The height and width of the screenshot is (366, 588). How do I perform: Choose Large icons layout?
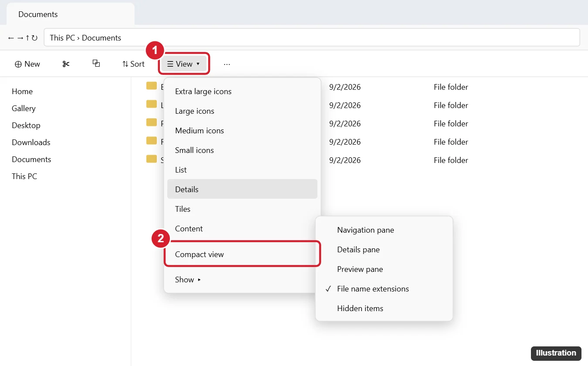click(242, 111)
